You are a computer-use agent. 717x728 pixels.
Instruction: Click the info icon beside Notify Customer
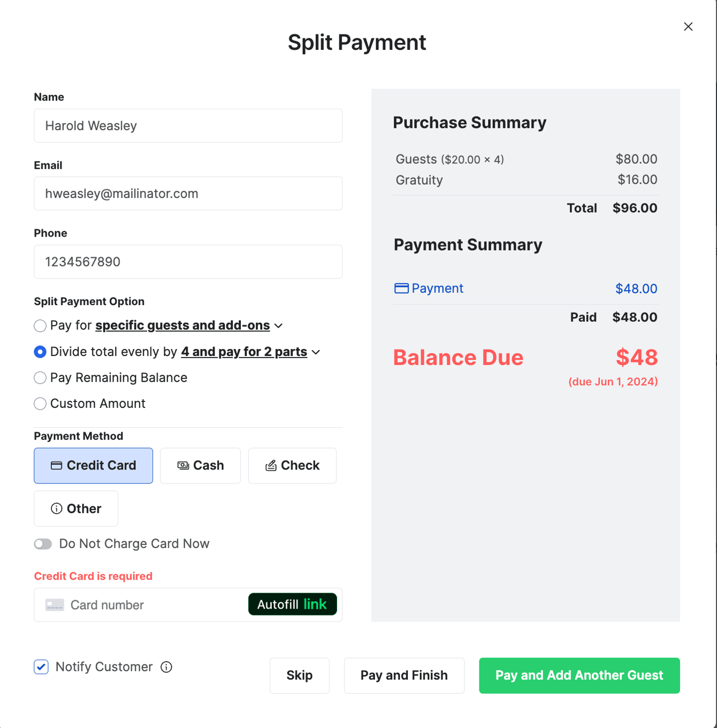166,667
